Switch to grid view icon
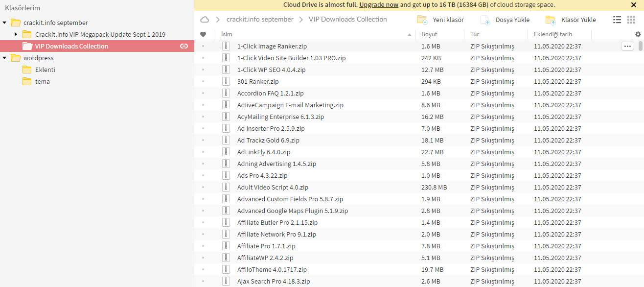Image resolution: width=644 pixels, height=287 pixels. coord(632,20)
